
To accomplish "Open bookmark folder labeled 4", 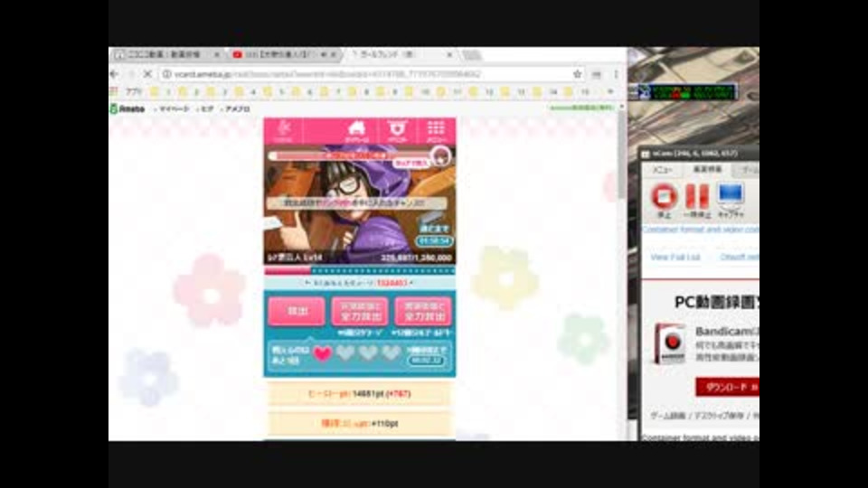I will [245, 91].
